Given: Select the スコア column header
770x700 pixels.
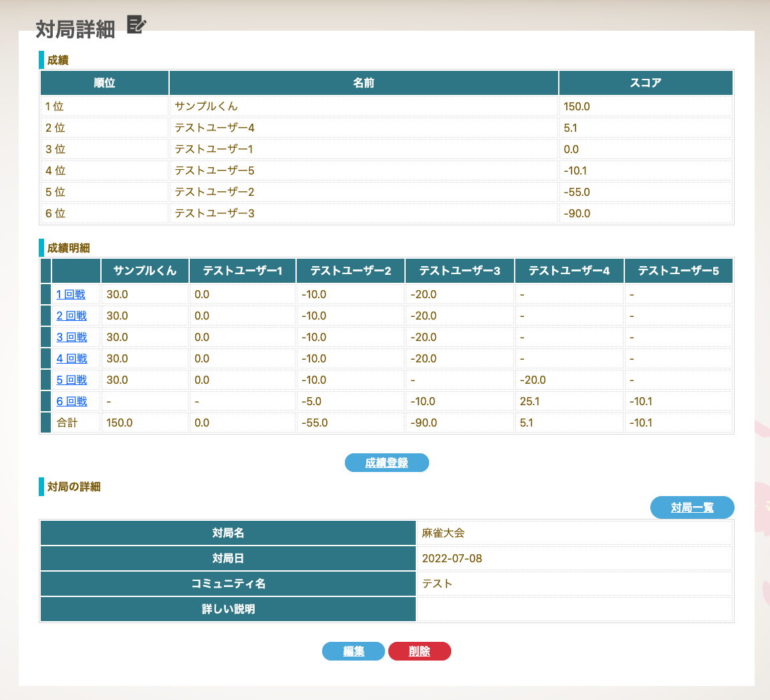Looking at the screenshot, I should [x=646, y=83].
